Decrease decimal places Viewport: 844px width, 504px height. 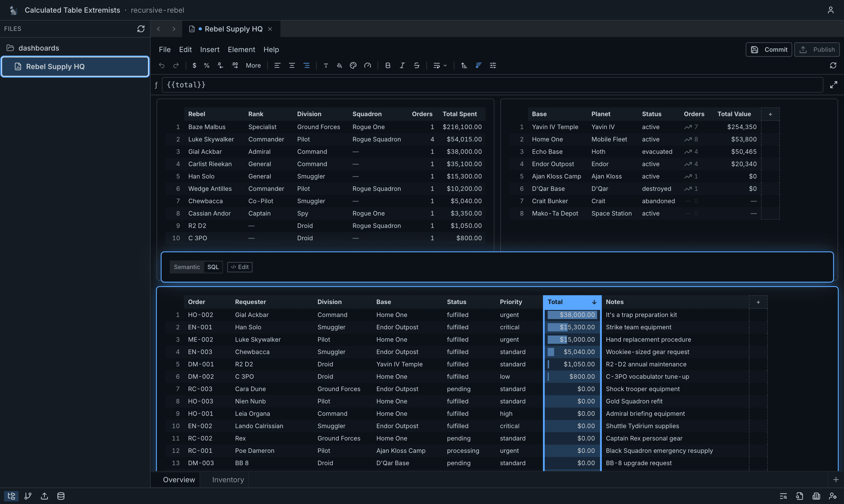pyautogui.click(x=220, y=65)
